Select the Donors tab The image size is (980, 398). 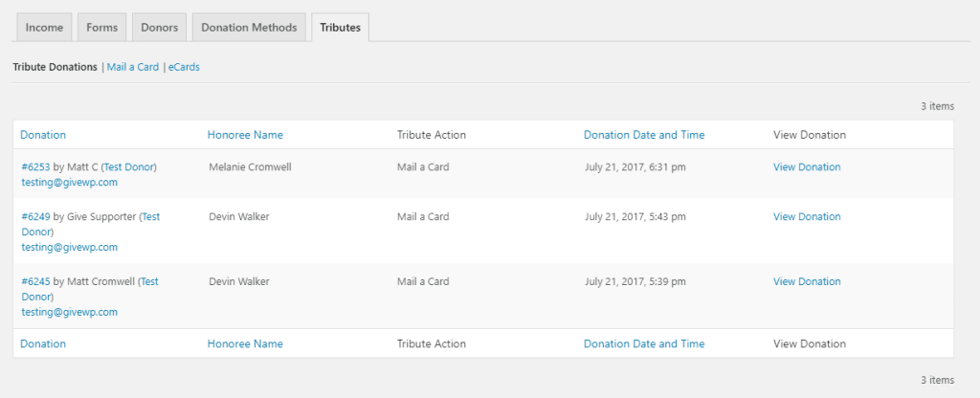pyautogui.click(x=160, y=28)
